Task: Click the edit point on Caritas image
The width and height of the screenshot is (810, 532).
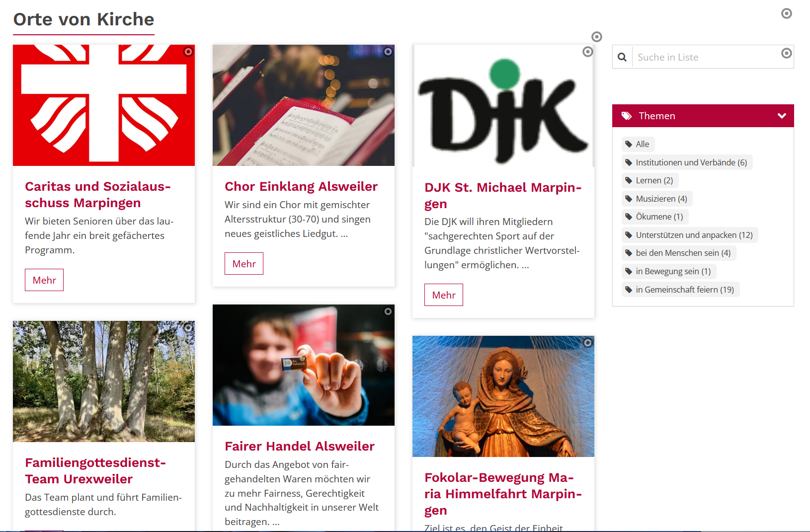Action: point(188,52)
